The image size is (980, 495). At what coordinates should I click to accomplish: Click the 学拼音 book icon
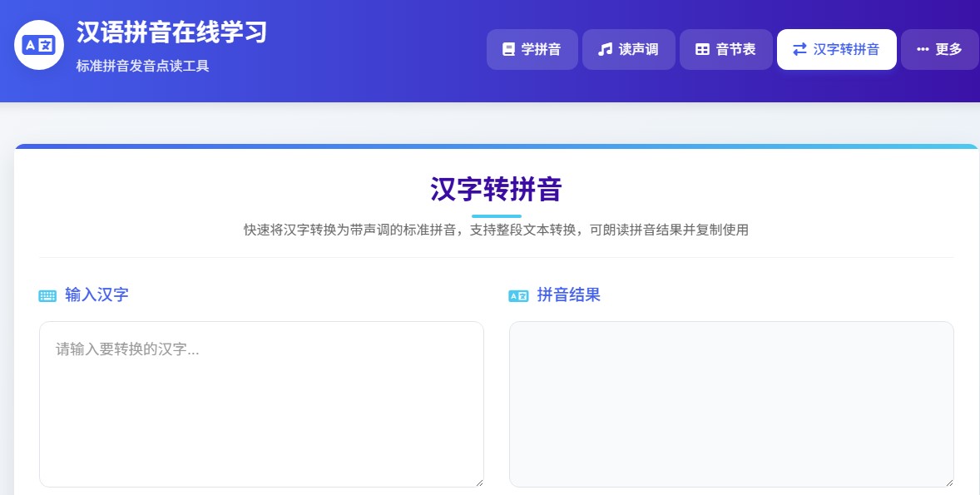(x=509, y=48)
